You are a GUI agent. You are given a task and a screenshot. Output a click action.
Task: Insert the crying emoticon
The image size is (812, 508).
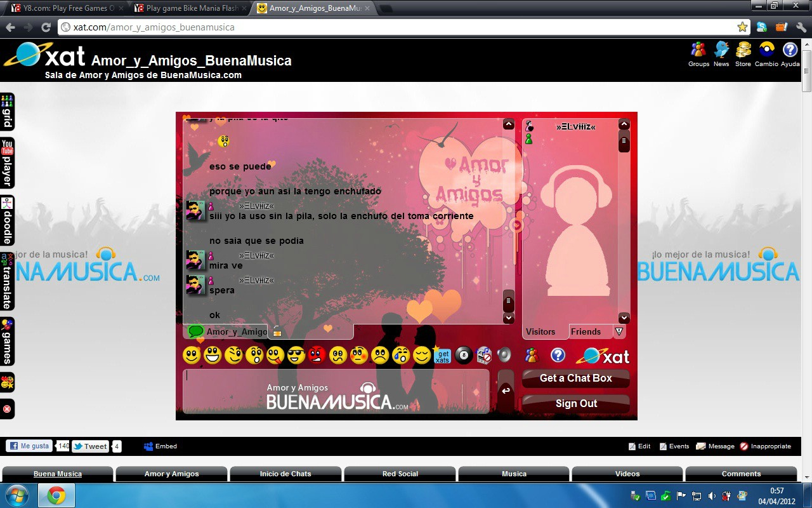pyautogui.click(x=401, y=355)
